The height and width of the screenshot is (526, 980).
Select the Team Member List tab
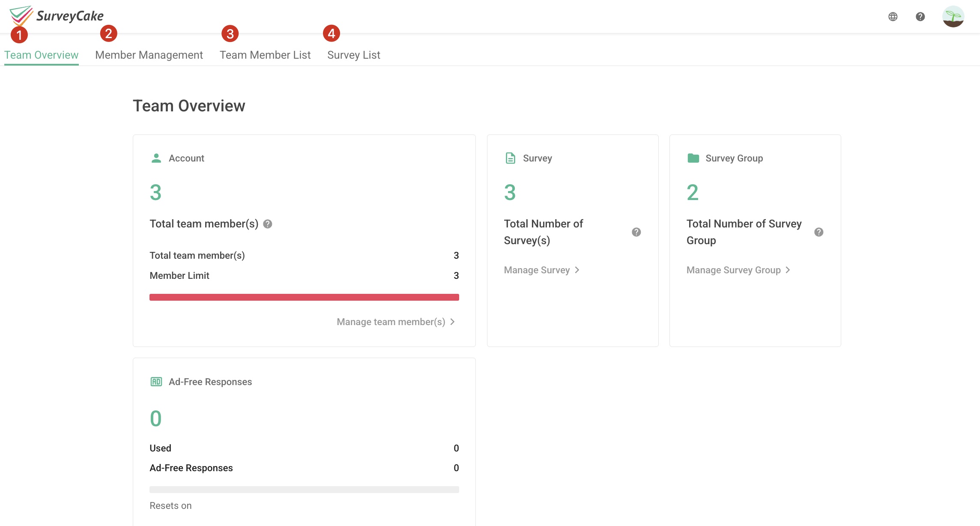click(265, 54)
